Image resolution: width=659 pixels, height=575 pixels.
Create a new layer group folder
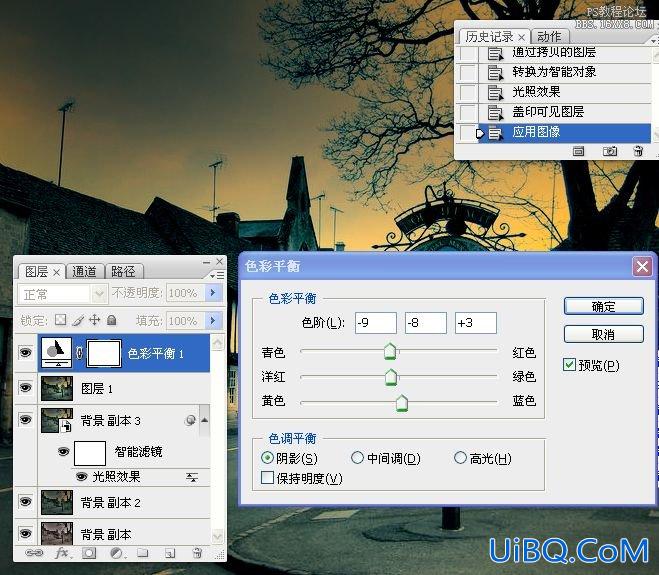tap(142, 553)
